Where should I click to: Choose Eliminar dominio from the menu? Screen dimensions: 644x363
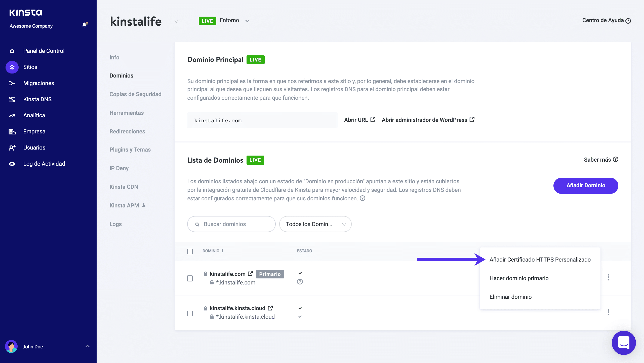click(x=510, y=297)
